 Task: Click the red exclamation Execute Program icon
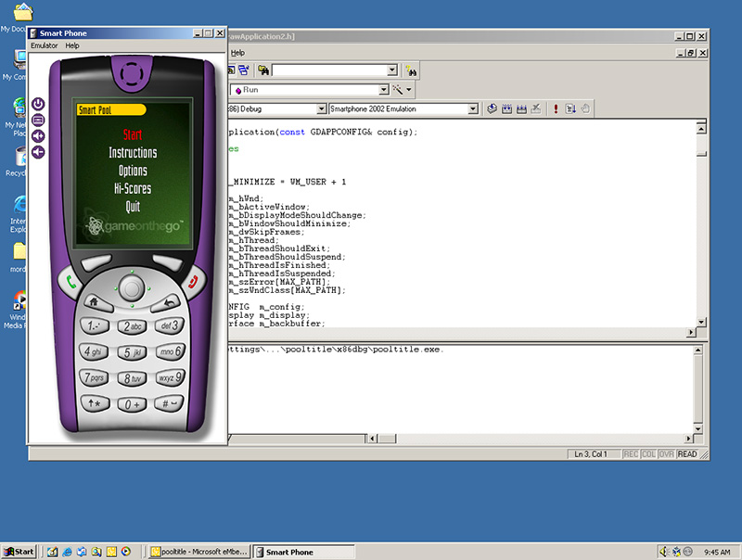tap(556, 108)
